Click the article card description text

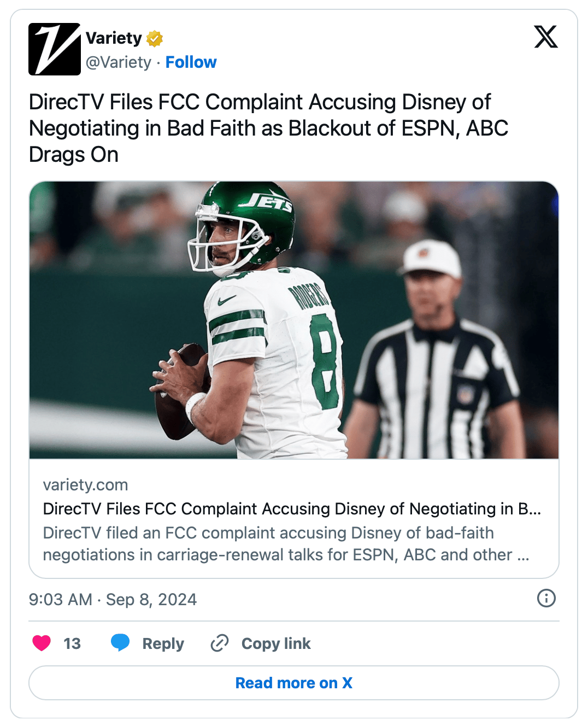click(x=286, y=544)
